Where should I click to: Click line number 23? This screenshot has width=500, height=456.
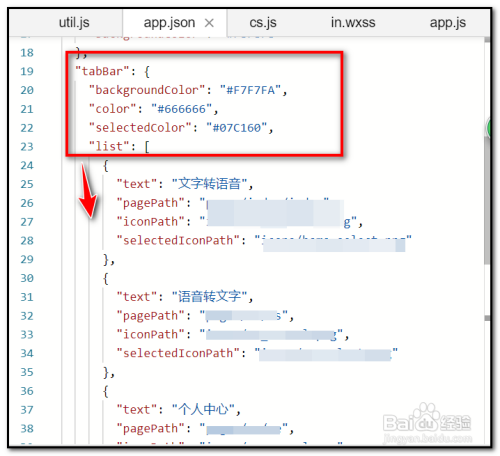(x=27, y=147)
